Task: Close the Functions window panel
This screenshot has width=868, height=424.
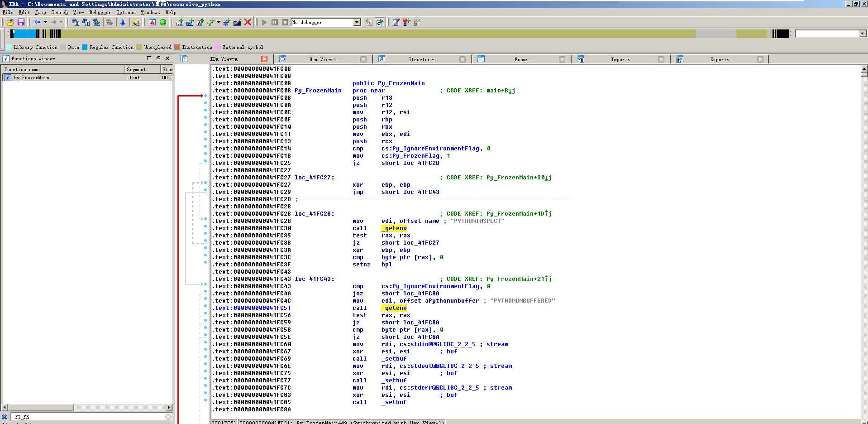Action: click(167, 58)
